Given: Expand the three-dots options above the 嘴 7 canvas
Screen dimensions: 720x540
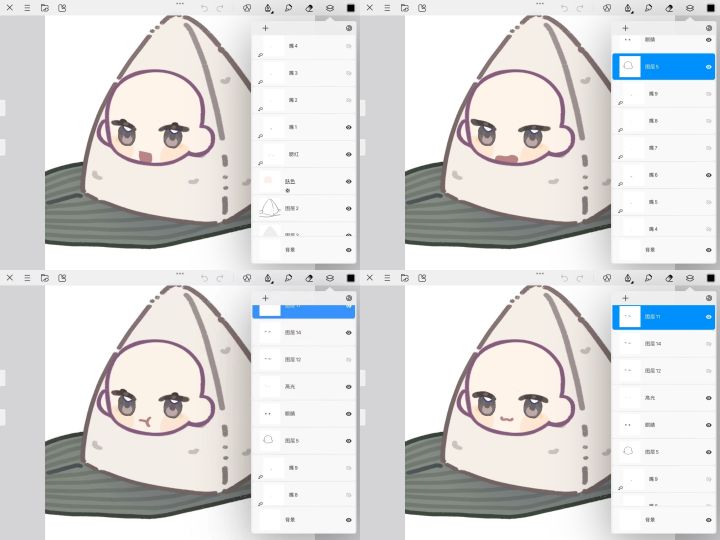Looking at the screenshot, I should pyautogui.click(x=540, y=4).
